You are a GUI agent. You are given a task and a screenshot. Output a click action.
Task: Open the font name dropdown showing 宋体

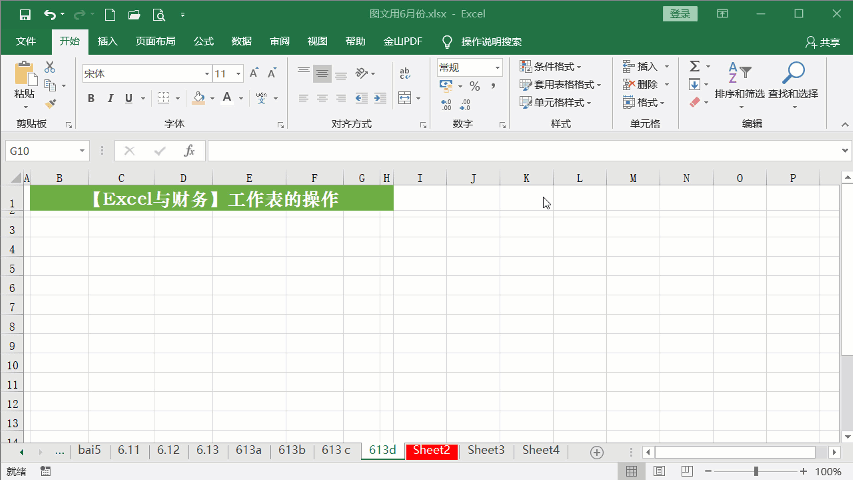tap(145, 74)
